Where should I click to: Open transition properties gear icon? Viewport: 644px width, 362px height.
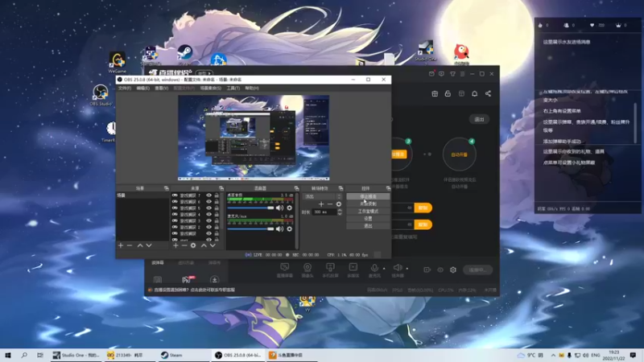point(339,204)
